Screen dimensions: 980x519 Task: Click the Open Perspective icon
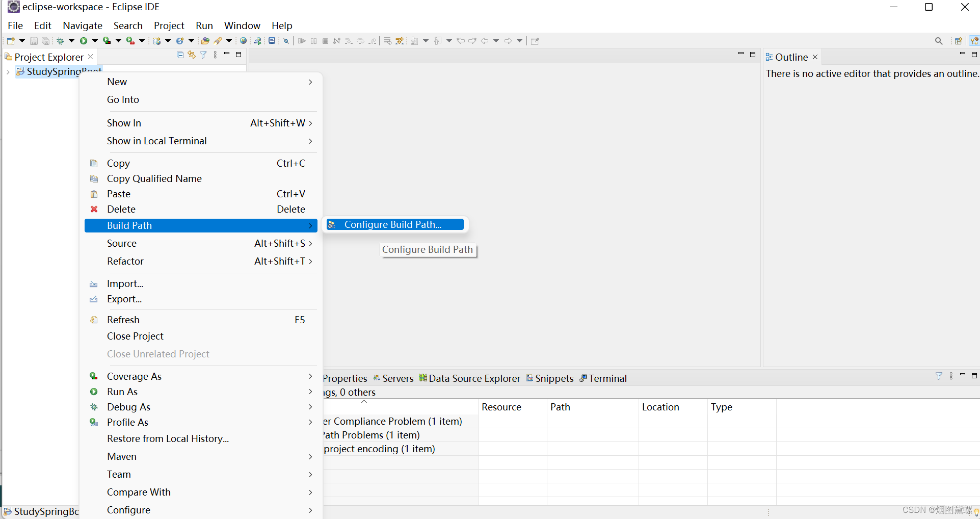[958, 41]
